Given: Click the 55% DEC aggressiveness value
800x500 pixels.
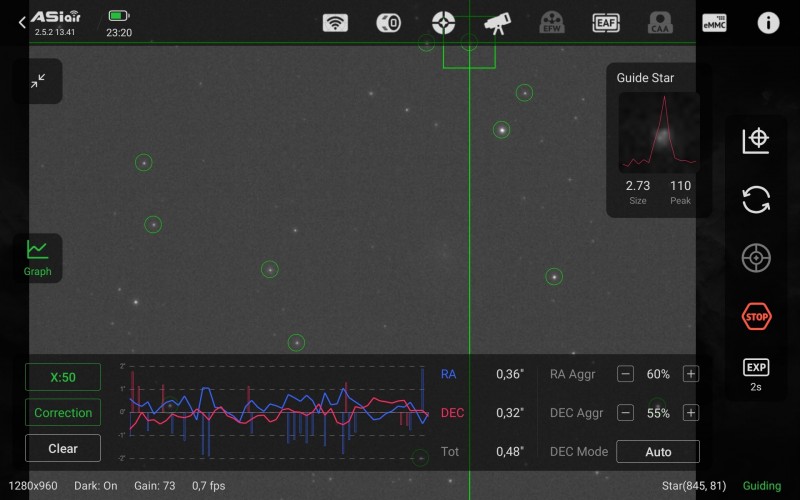Looking at the screenshot, I should 658,413.
